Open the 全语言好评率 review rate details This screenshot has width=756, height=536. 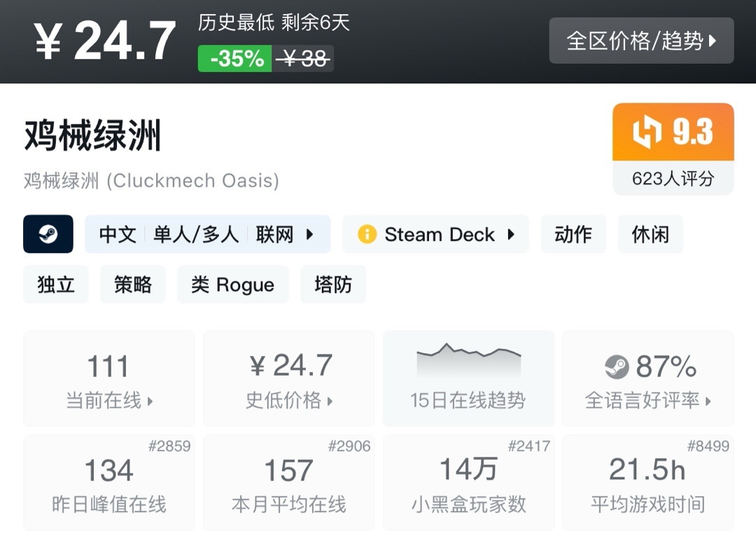coord(647,379)
